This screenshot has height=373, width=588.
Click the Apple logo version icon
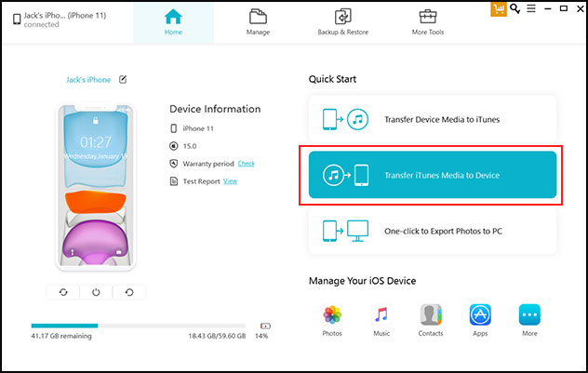point(173,146)
